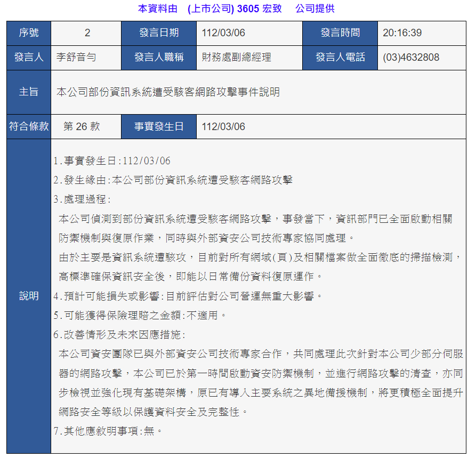Click the subject text about 駭客網路攻擊事件說明
Viewport: 476px width, 458px height.
tap(168, 92)
